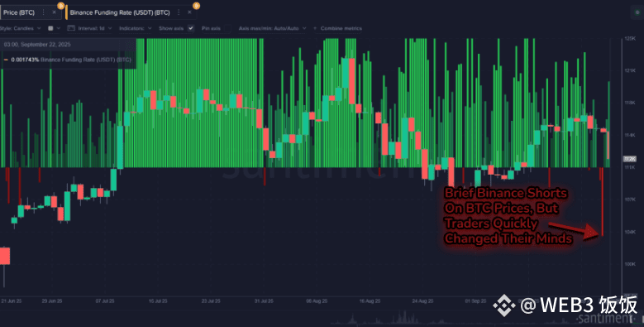The width and height of the screenshot is (644, 327).
Task: Click the Bitcoin badge on Funding Rate tab
Action: [196, 5]
